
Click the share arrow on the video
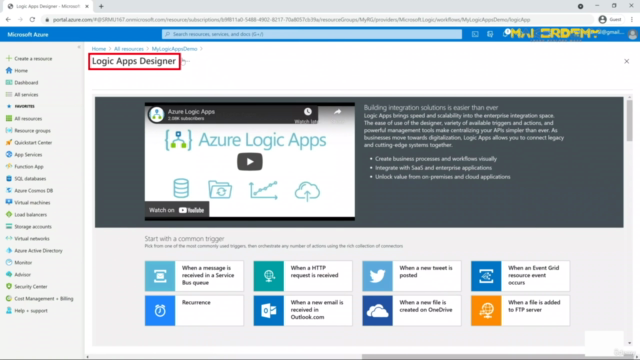click(x=338, y=112)
